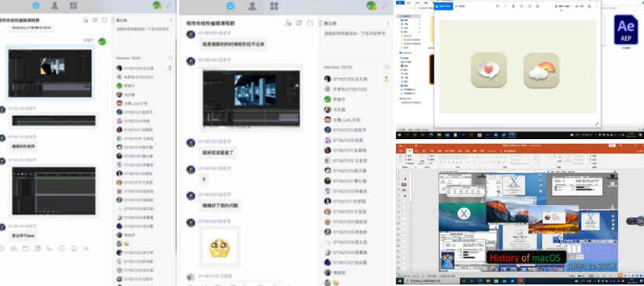The height and width of the screenshot is (286, 644).
Task: Click the highlighted After Effects screenshot in chat
Action: [50, 73]
